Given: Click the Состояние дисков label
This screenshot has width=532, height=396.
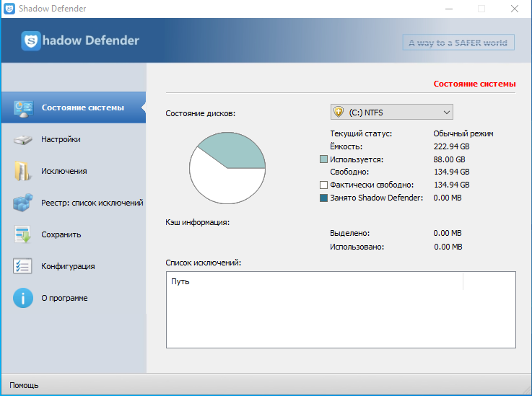Looking at the screenshot, I should pos(200,113).
